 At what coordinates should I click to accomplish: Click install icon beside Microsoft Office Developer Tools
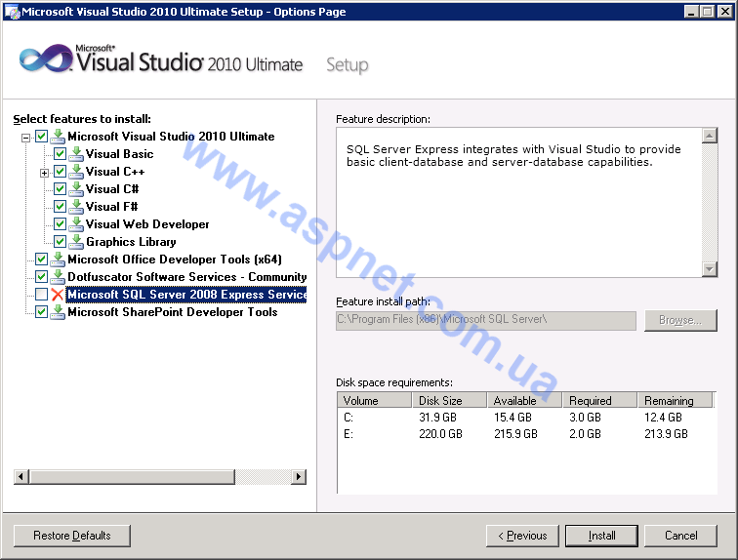coord(58,260)
